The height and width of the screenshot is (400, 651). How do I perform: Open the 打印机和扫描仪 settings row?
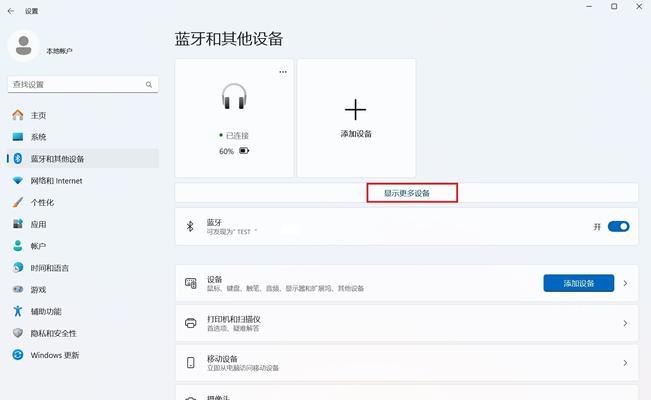coord(406,323)
